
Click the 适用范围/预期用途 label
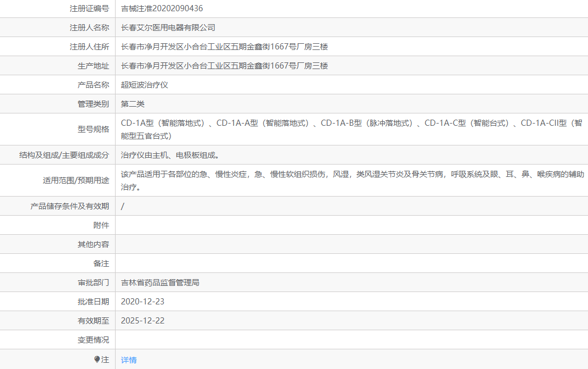tap(76, 180)
